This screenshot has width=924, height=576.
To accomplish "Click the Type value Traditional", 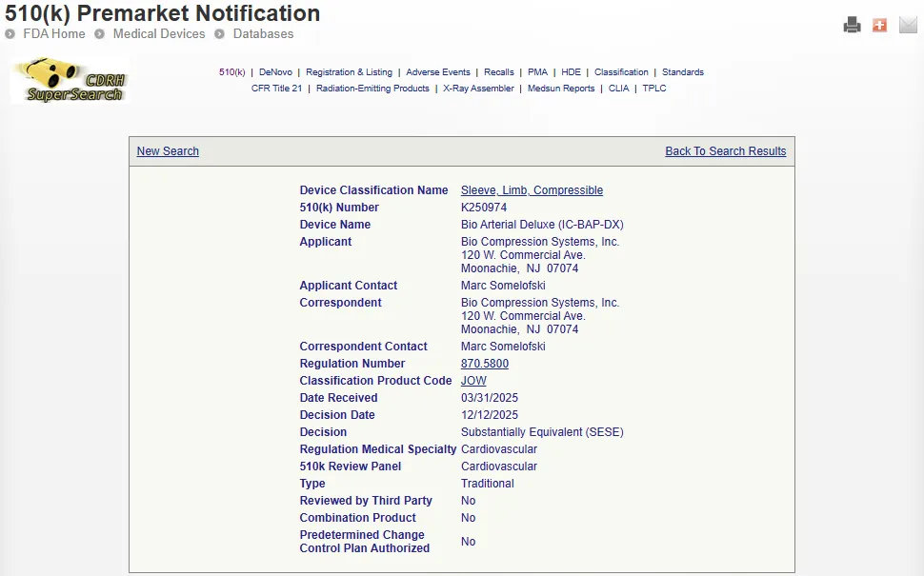I will 488,484.
